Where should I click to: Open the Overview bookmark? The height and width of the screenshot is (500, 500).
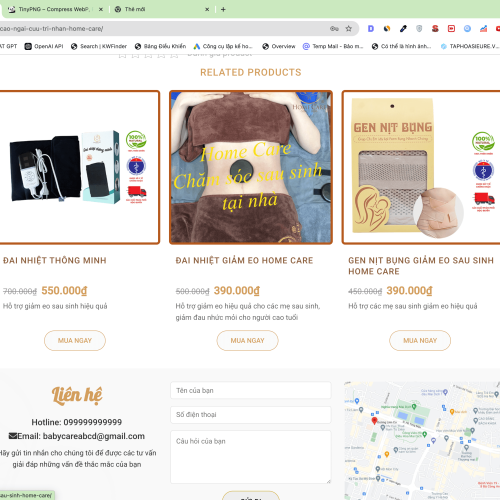click(x=279, y=46)
